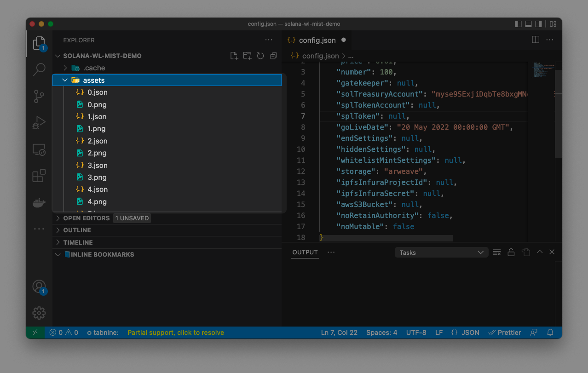Click the New File icon in Explorer
Viewport: 588px width, 373px height.
(x=234, y=56)
